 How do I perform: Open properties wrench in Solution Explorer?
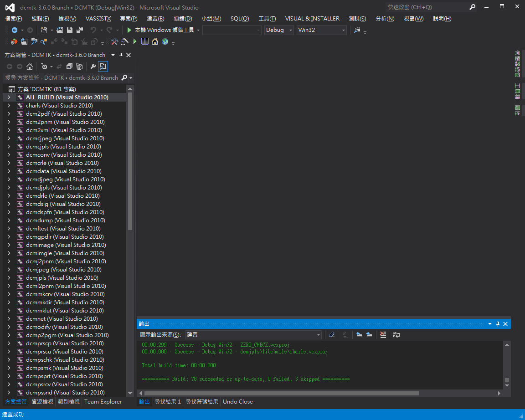point(93,67)
